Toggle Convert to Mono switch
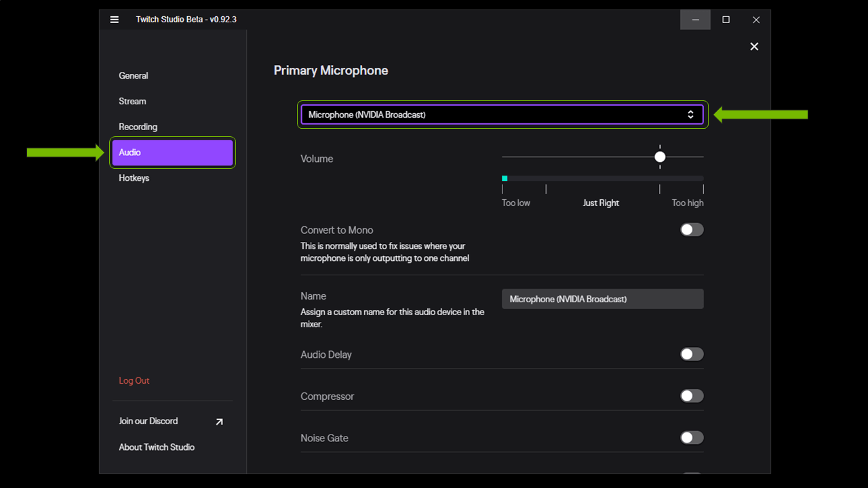Viewport: 868px width, 488px height. point(692,230)
